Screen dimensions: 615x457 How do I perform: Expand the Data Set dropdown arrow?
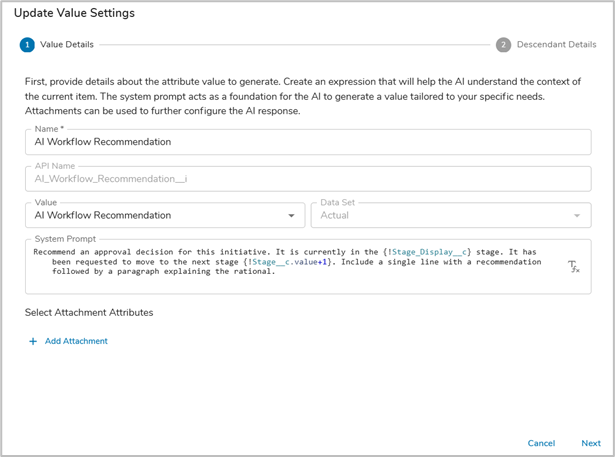[577, 216]
